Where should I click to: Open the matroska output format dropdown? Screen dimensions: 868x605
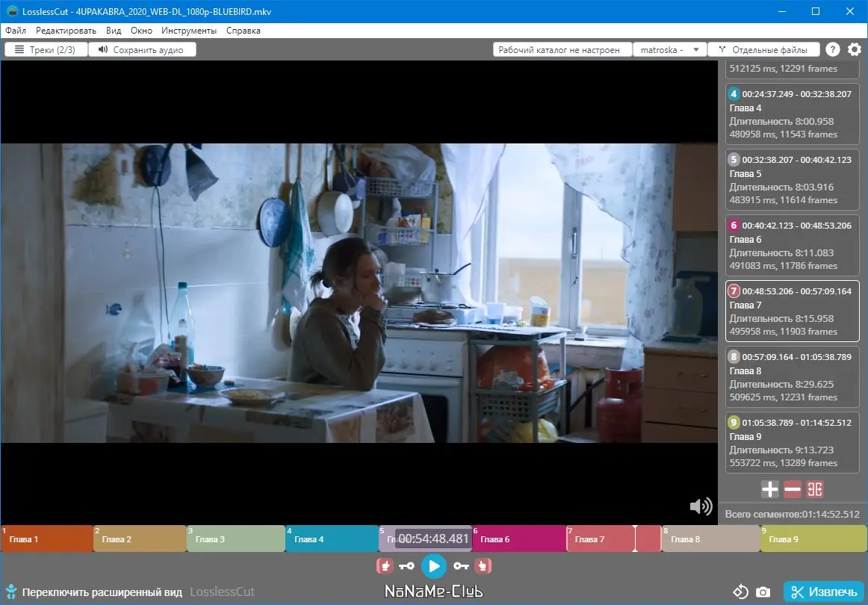point(670,50)
